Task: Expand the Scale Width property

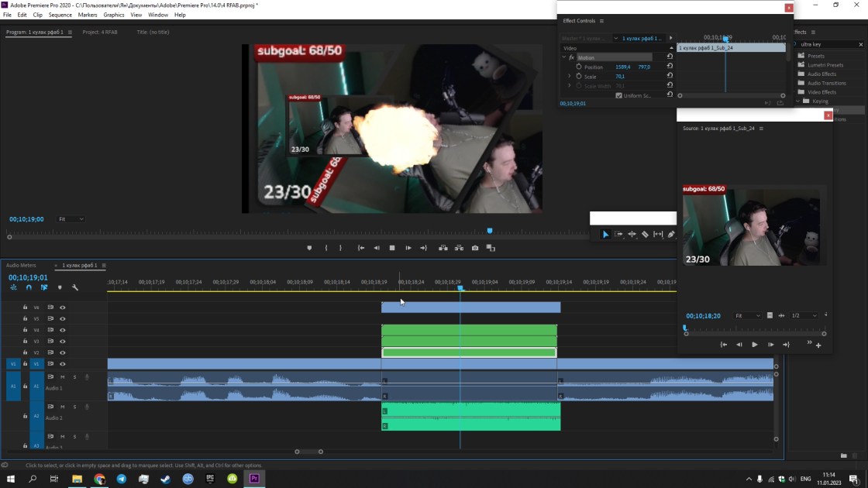Action: coord(570,85)
